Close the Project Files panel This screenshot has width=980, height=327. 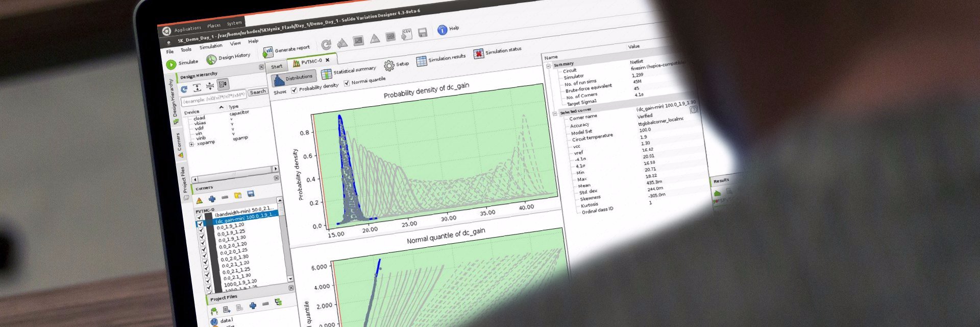(291, 288)
